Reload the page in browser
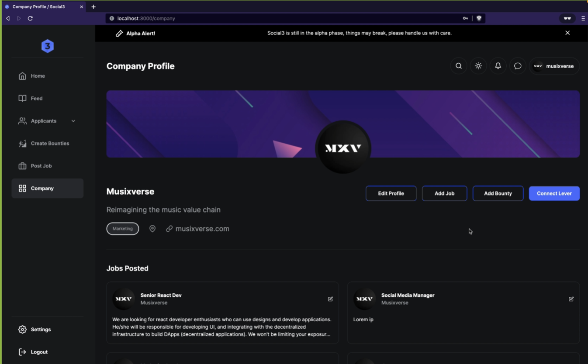The image size is (588, 364). pyautogui.click(x=30, y=18)
